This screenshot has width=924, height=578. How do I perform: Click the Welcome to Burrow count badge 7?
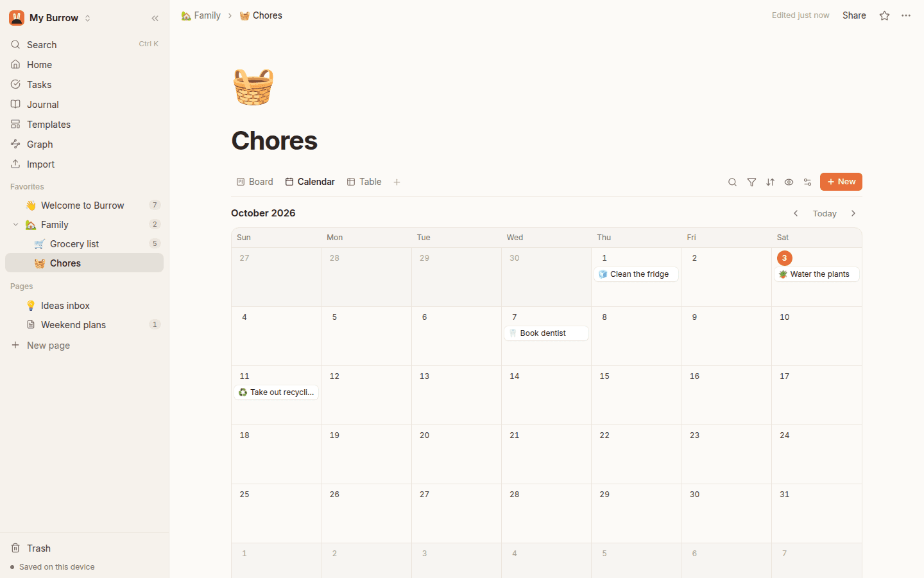tap(155, 205)
